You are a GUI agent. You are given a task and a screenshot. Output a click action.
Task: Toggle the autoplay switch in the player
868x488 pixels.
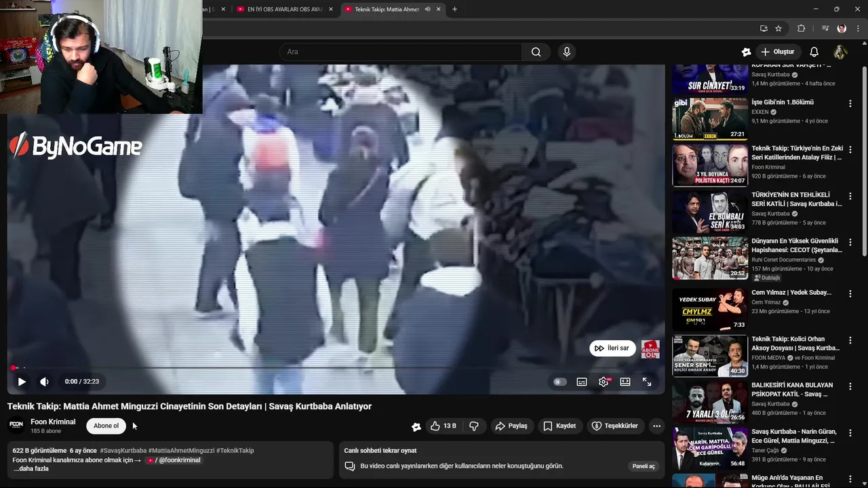(x=559, y=382)
